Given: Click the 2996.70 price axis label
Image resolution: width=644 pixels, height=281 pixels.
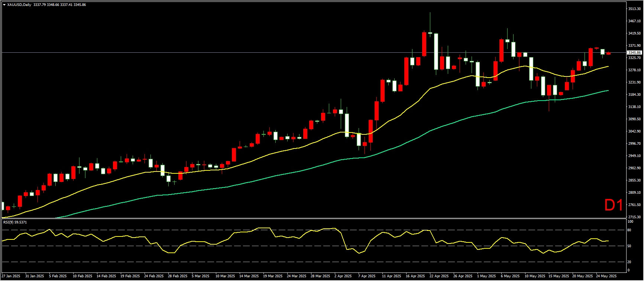Looking at the screenshot, I should point(634,144).
